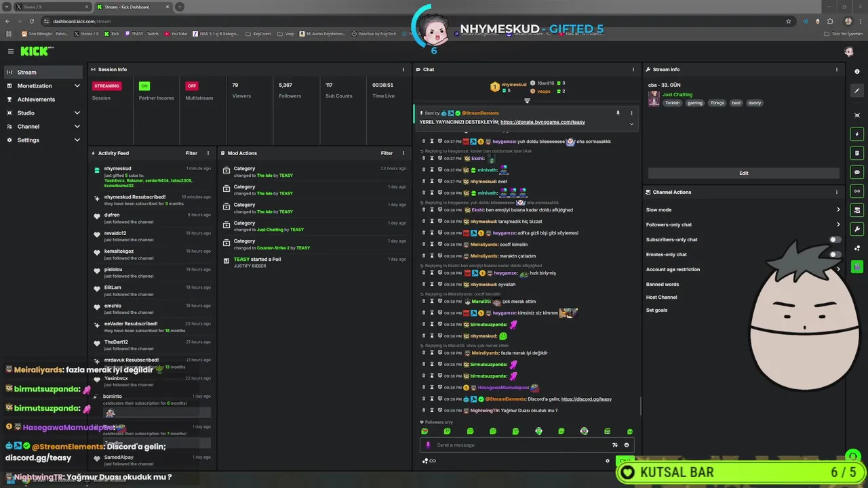Image resolution: width=868 pixels, height=488 pixels.
Task: Toggle Subscribers-only chat switch
Action: [x=835, y=239]
